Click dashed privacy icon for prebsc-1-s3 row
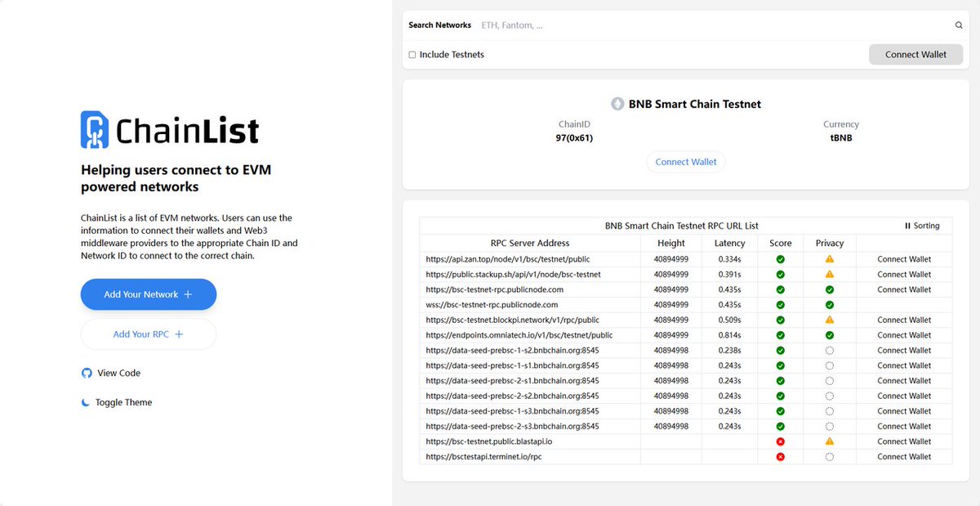Viewport: 980px width, 506px height. point(830,411)
